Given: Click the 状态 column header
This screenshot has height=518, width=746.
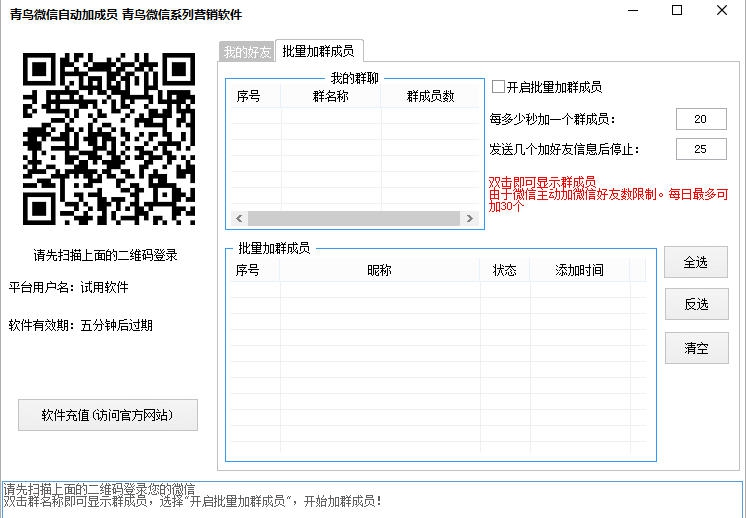Looking at the screenshot, I should point(505,271).
